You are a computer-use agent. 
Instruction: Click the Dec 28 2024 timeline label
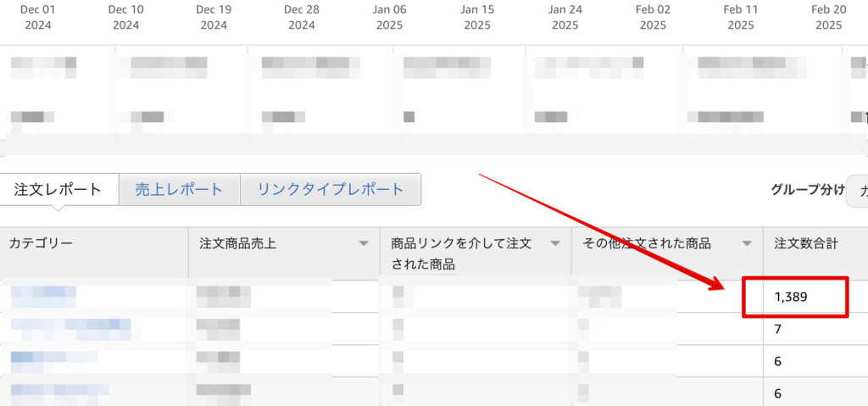(302, 17)
